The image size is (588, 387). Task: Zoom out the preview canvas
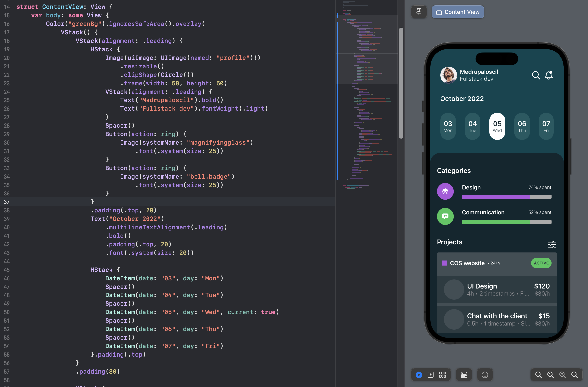tap(539, 375)
